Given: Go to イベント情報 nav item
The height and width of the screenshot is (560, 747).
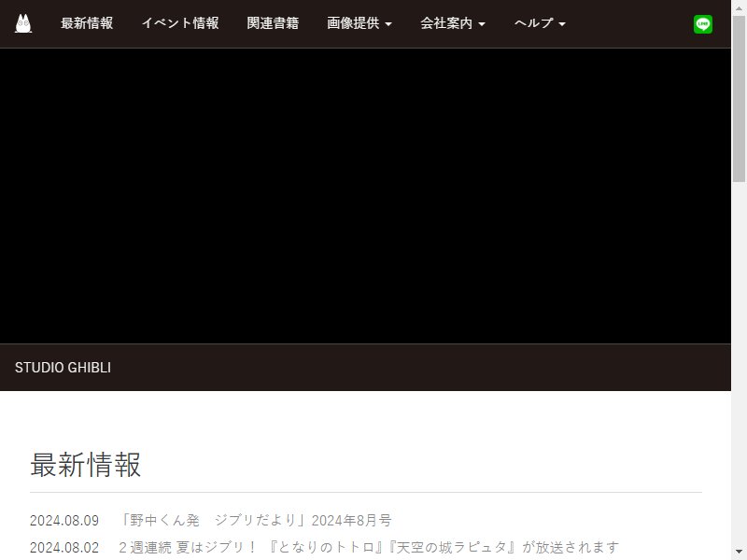Looking at the screenshot, I should click(x=180, y=22).
